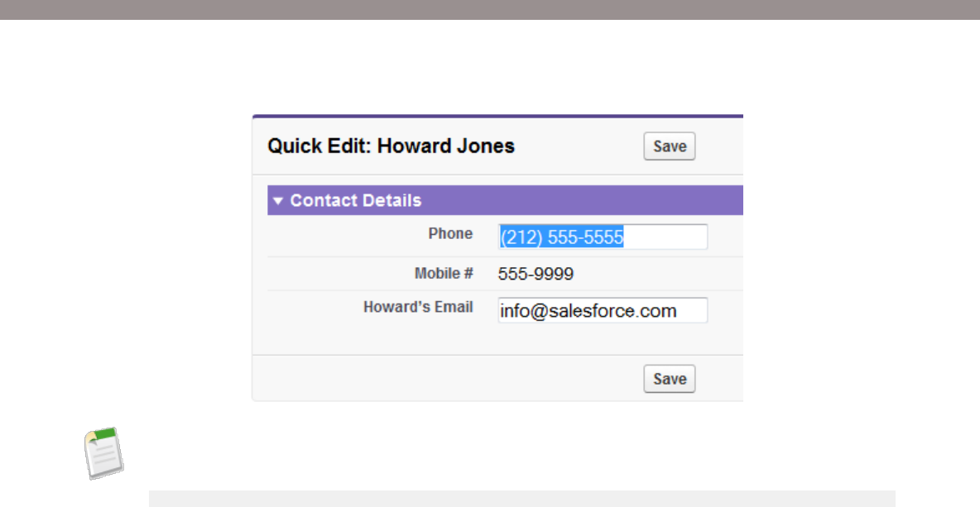Click the blank space between the title and top Save
The height and width of the screenshot is (507, 980).
(x=579, y=146)
